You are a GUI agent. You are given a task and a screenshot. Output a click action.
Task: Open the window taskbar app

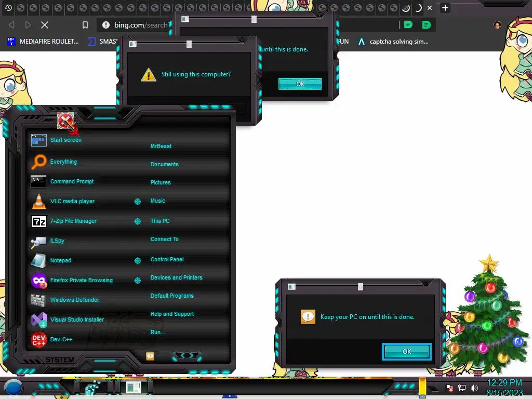134,387
